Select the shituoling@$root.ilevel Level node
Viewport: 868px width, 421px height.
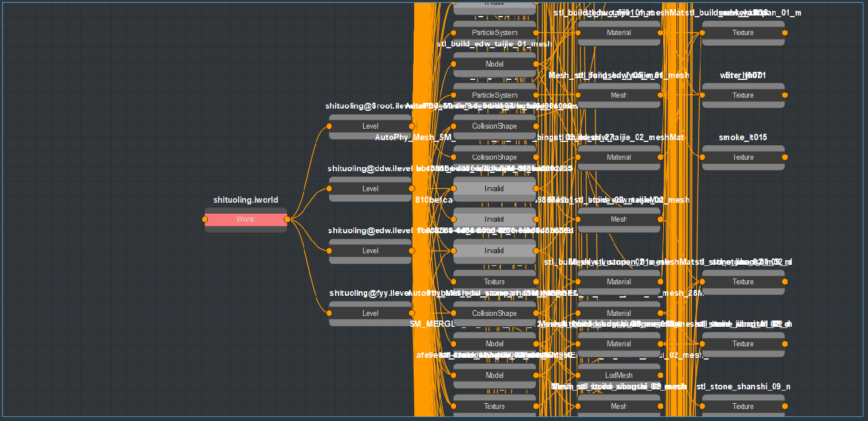point(370,126)
